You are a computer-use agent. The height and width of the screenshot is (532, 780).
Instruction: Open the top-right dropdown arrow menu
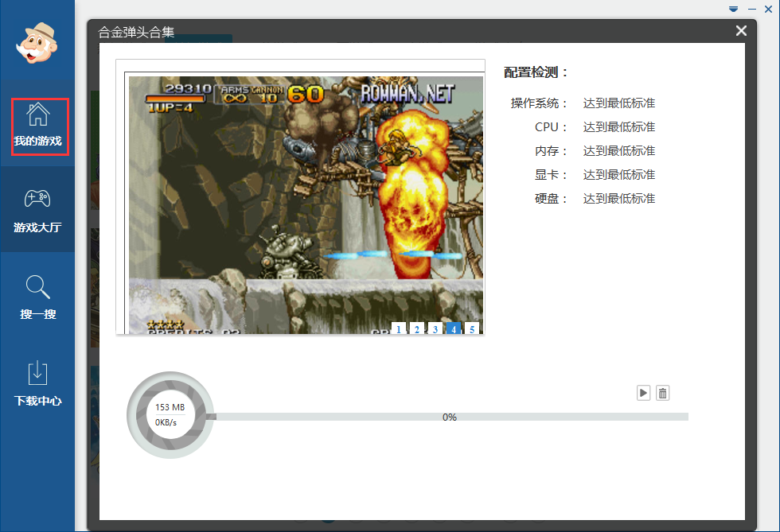point(733,9)
